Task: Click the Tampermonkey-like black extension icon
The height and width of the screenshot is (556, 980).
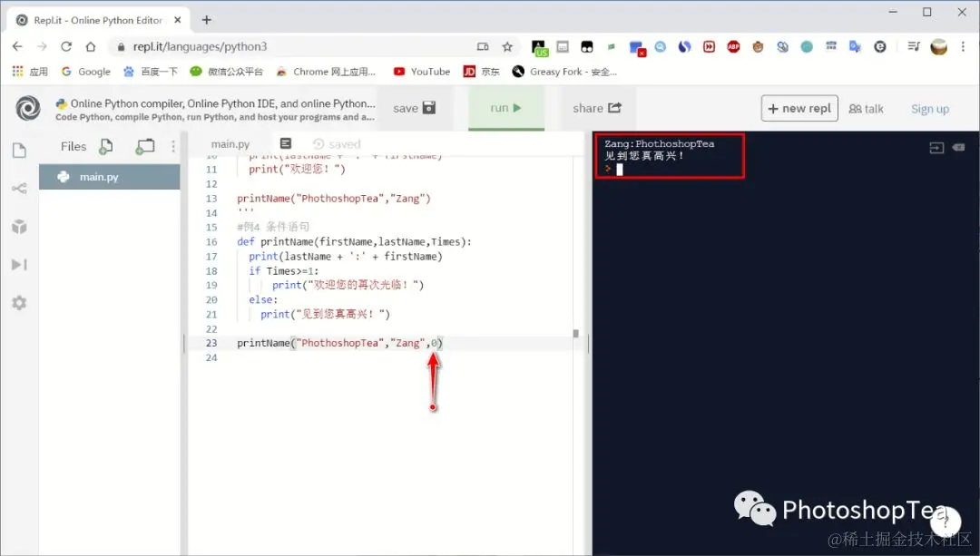Action: coord(587,46)
